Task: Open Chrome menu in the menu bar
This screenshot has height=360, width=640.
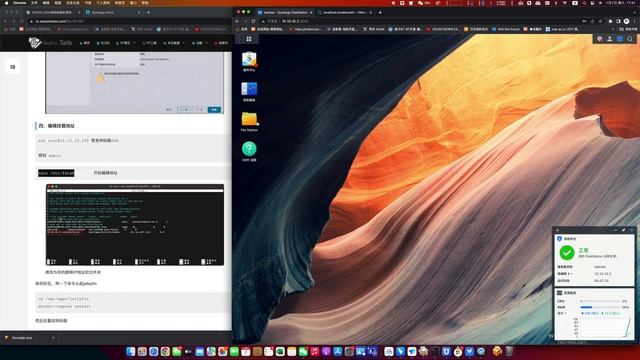Action: pyautogui.click(x=19, y=3)
